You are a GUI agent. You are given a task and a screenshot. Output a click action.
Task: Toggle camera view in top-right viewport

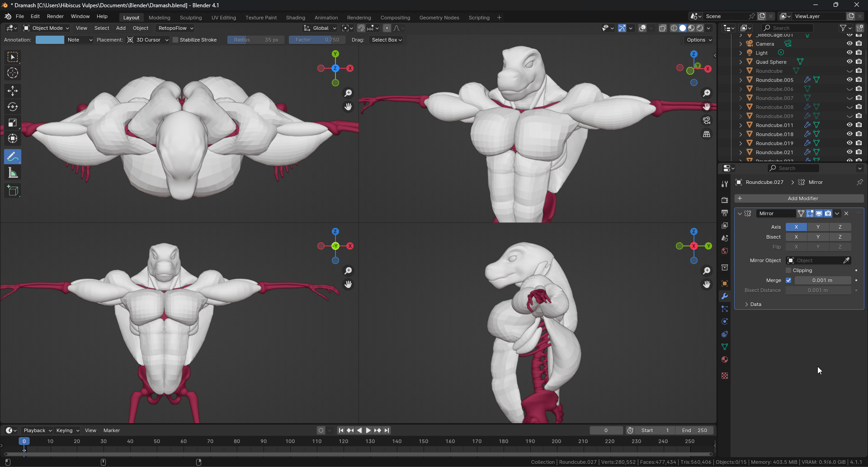point(707,120)
